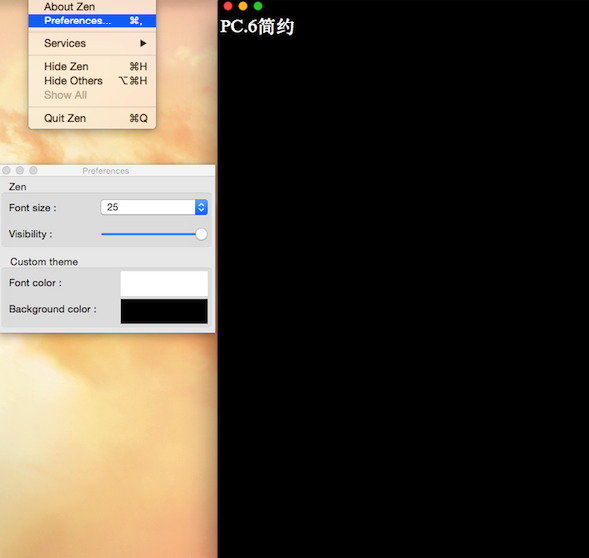The image size is (589, 558).
Task: Close the black Zen editor window
Action: [228, 6]
